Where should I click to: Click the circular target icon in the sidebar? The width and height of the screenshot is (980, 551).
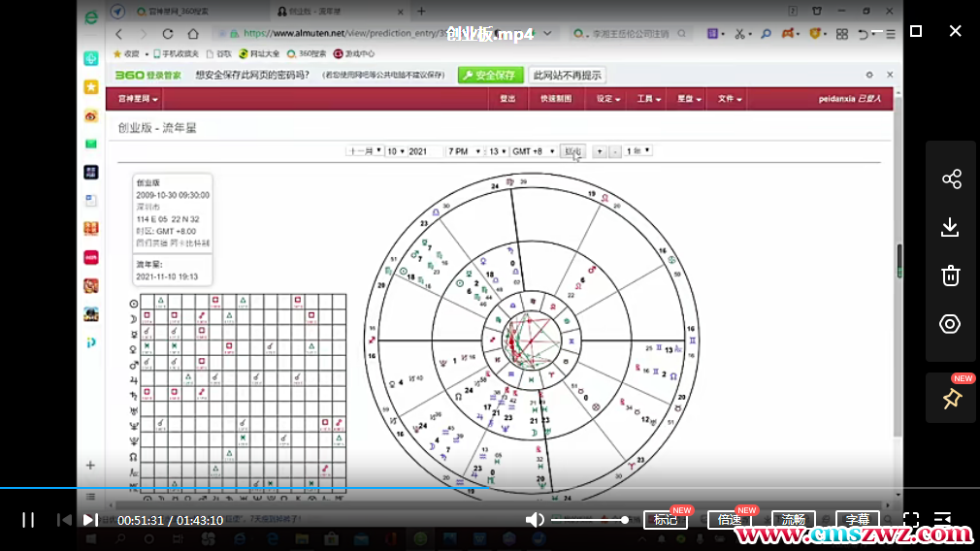(x=951, y=324)
